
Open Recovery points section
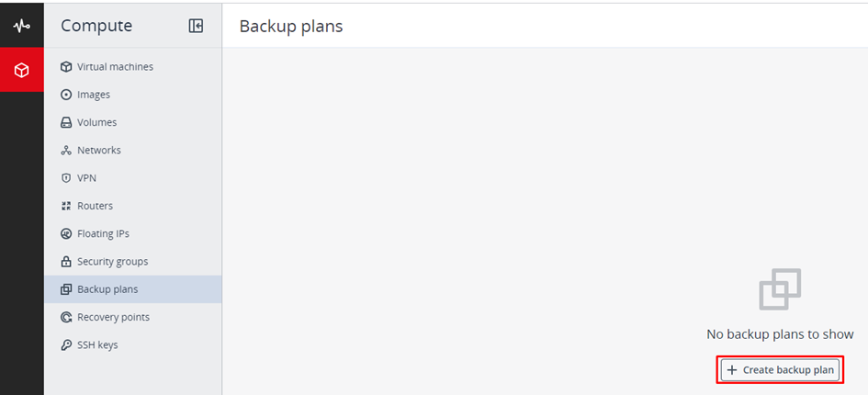pos(113,317)
